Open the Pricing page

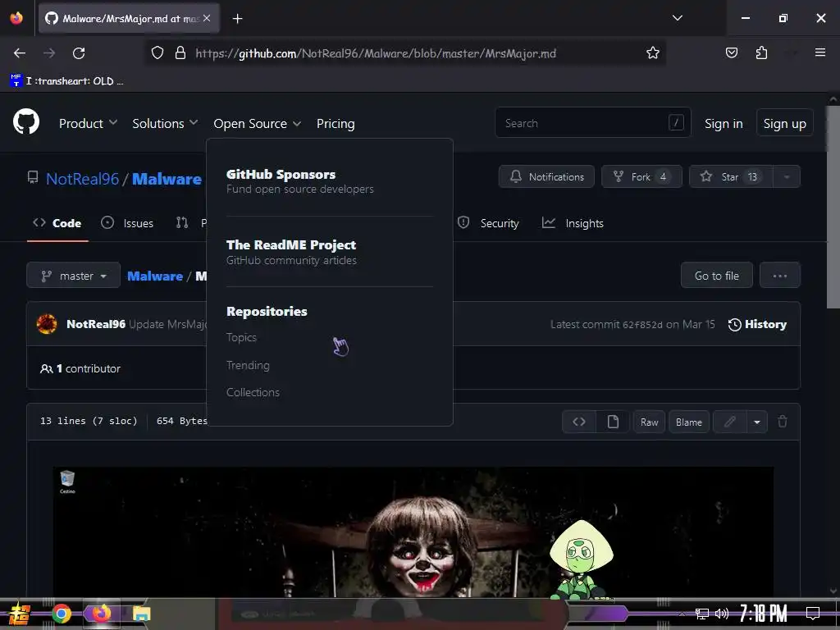336,124
